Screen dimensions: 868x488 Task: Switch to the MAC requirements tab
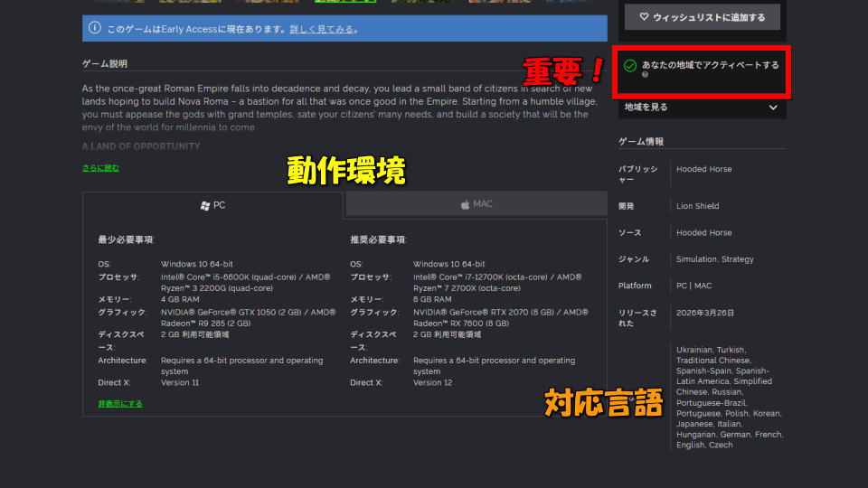[476, 204]
